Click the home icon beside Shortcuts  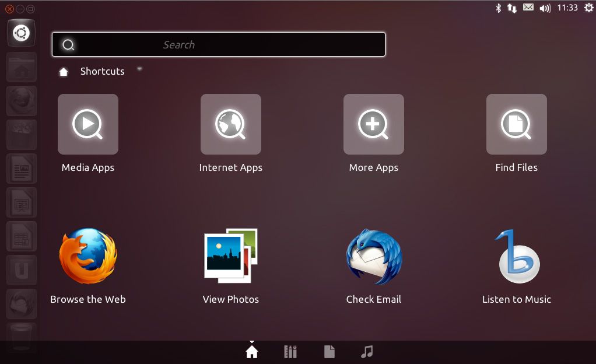coord(64,72)
